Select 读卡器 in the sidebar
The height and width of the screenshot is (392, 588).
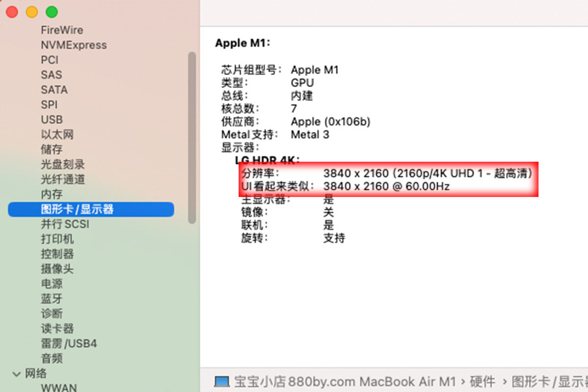(x=57, y=329)
